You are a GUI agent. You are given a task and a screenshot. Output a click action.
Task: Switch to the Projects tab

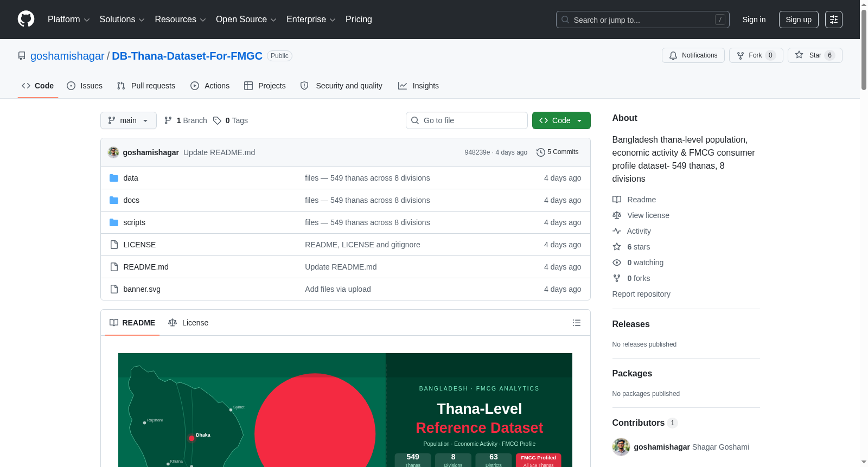265,86
